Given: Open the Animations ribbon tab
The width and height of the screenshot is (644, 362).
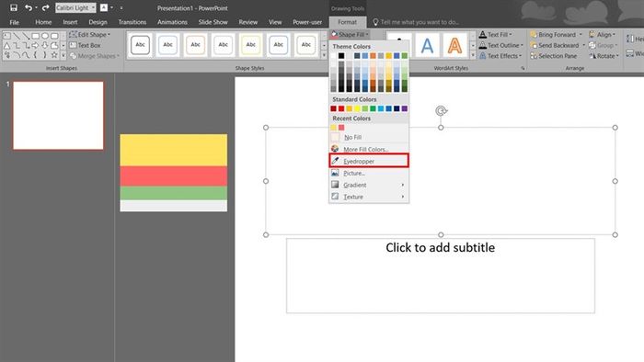Looking at the screenshot, I should (x=172, y=22).
